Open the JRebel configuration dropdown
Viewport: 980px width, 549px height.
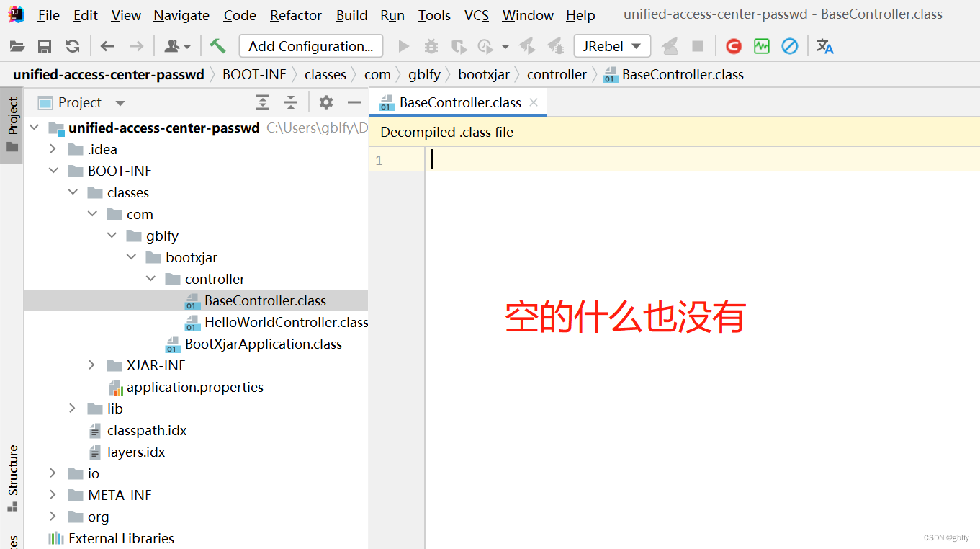(x=612, y=47)
